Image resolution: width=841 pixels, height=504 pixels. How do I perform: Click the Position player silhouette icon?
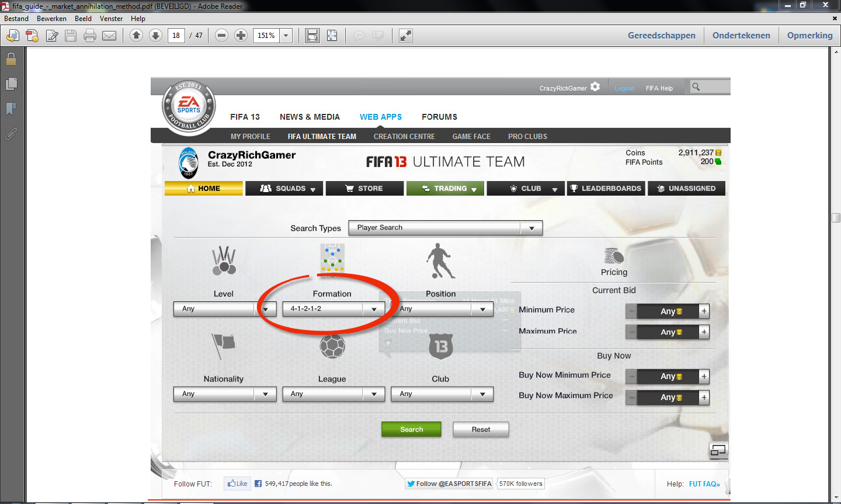tap(440, 261)
